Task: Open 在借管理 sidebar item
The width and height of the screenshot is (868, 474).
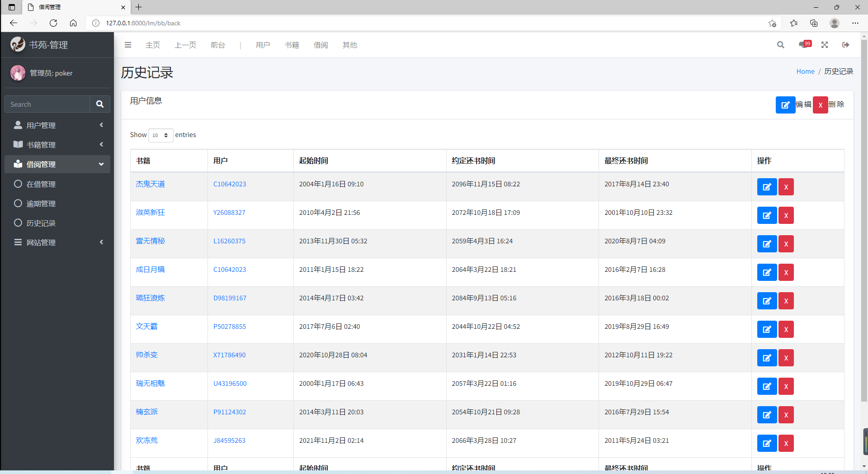Action: pyautogui.click(x=57, y=184)
